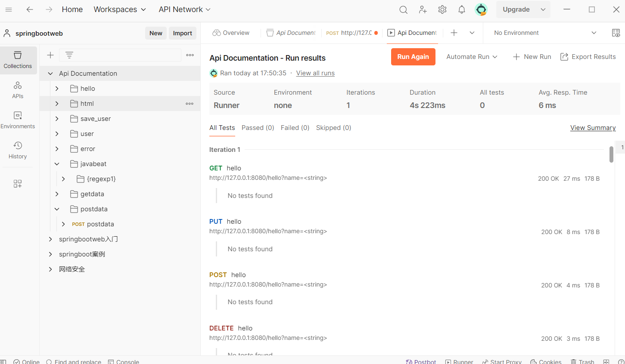
Task: Click the results list vertical scrollbar
Action: point(611,154)
